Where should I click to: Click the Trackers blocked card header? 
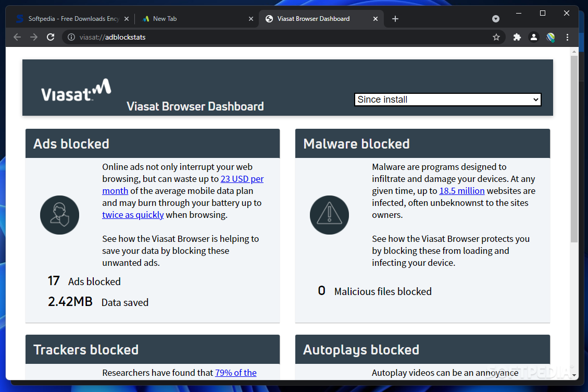click(x=153, y=349)
